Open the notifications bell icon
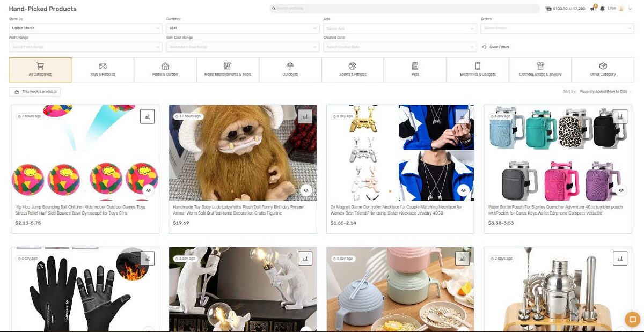 [602, 9]
